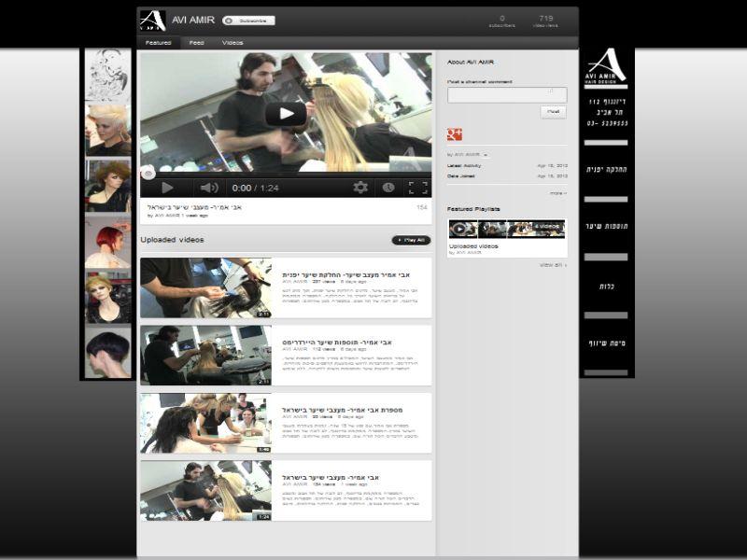Viewport: 747px width, 560px height.
Task: Click the play icon in the player controls
Action: (x=167, y=188)
